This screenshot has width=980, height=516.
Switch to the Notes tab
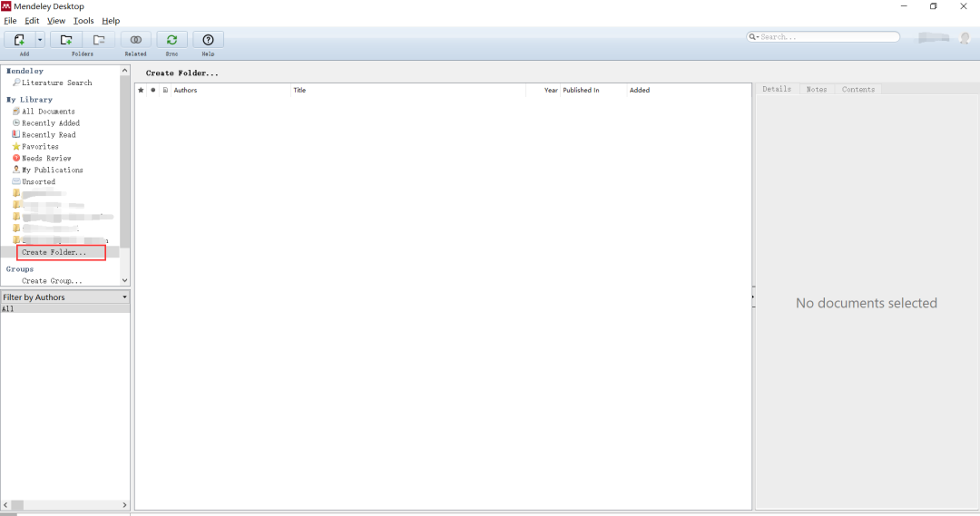pyautogui.click(x=817, y=90)
